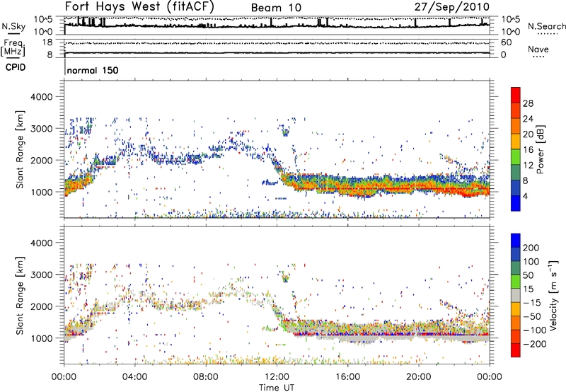Click the 'Time UT' axis title
Viewport: 566px width, 392px height.
(x=277, y=388)
